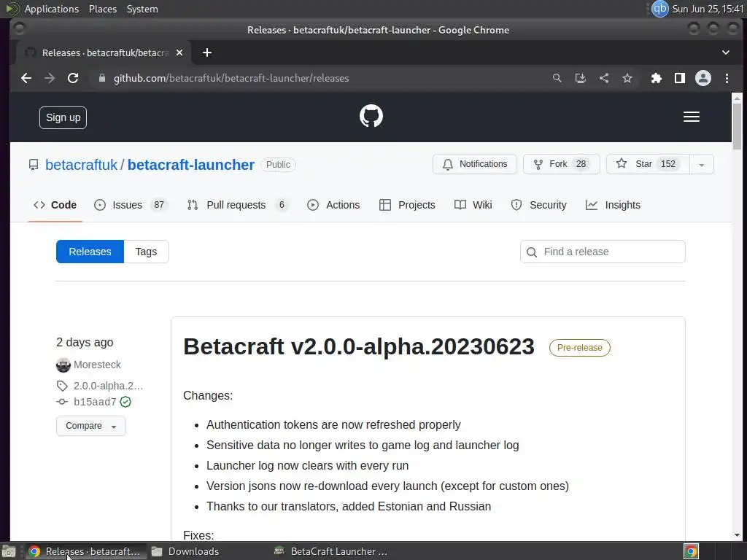Open the Code tab
Screen dimensions: 747x560
(55, 205)
